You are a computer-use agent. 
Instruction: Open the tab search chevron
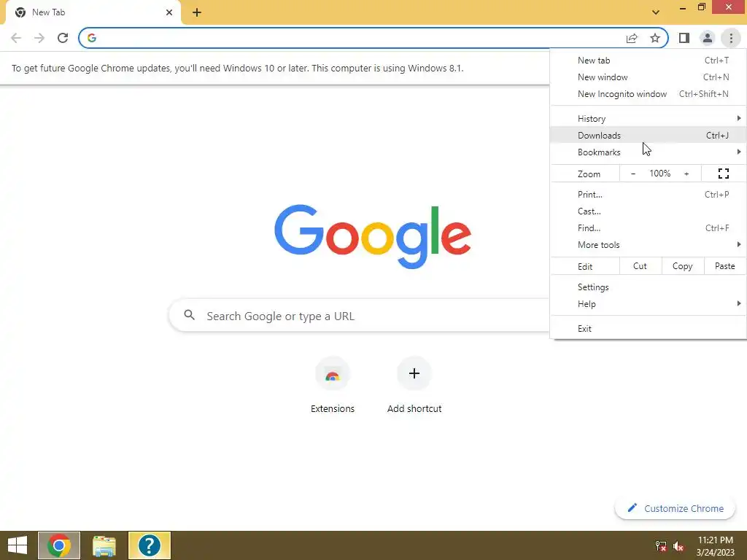[x=656, y=12]
